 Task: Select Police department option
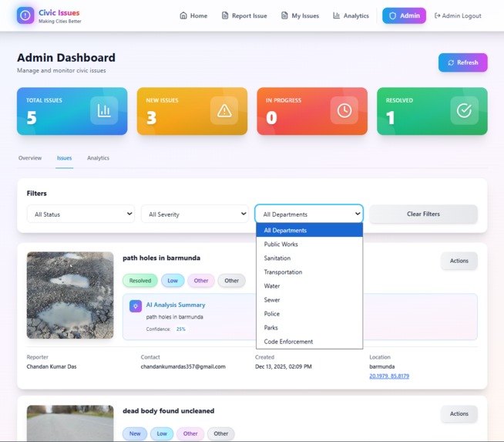(x=309, y=314)
